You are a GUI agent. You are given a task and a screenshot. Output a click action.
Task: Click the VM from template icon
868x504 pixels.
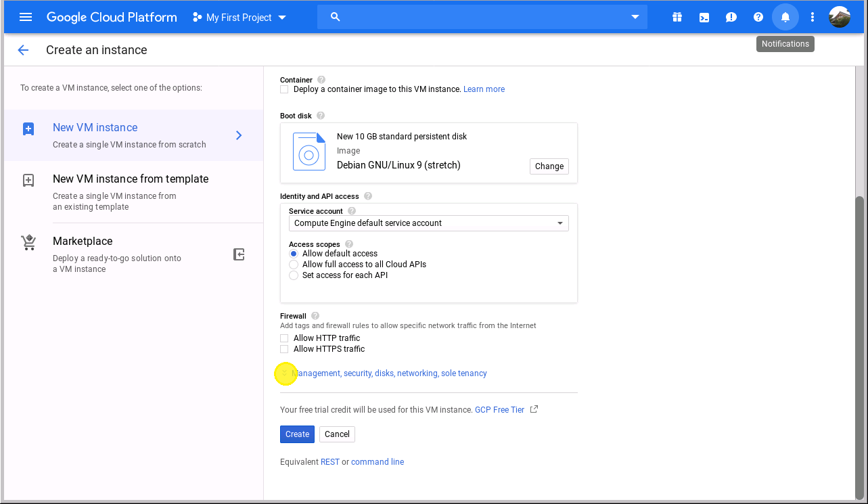pyautogui.click(x=28, y=181)
